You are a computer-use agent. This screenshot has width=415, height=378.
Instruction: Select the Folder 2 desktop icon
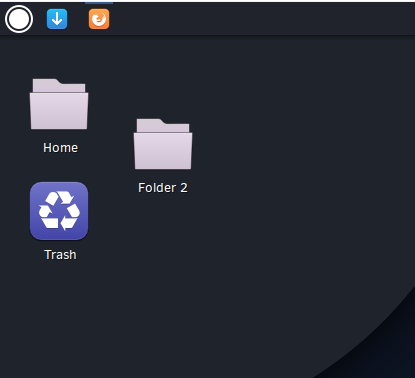point(163,144)
